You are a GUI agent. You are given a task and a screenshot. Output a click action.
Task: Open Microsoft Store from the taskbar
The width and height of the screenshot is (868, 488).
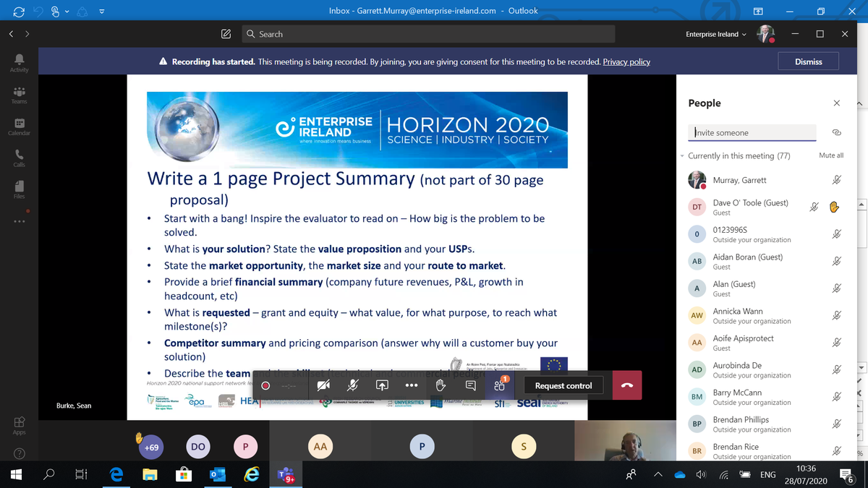tap(184, 475)
